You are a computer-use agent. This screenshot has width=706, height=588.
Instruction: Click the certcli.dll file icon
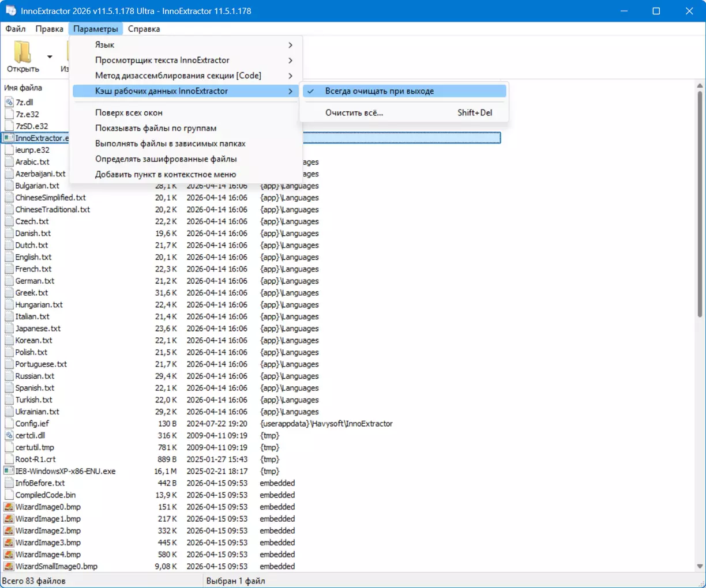click(x=9, y=436)
